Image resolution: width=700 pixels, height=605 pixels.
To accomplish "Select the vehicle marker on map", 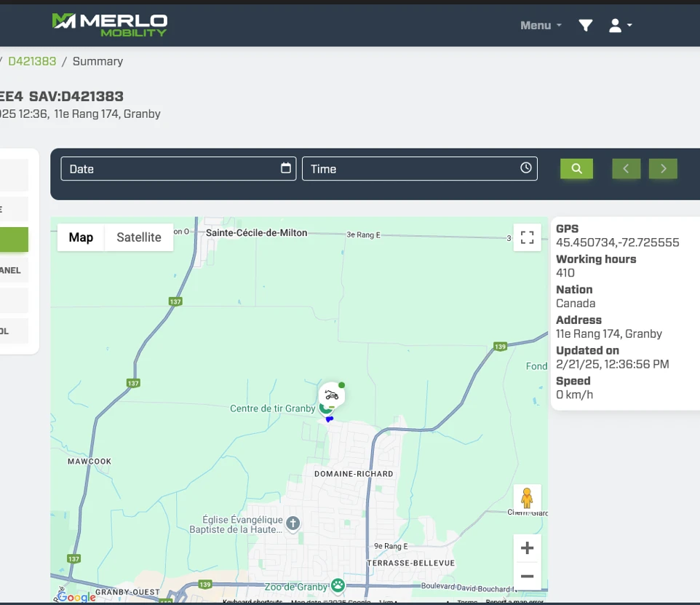I will [x=332, y=395].
